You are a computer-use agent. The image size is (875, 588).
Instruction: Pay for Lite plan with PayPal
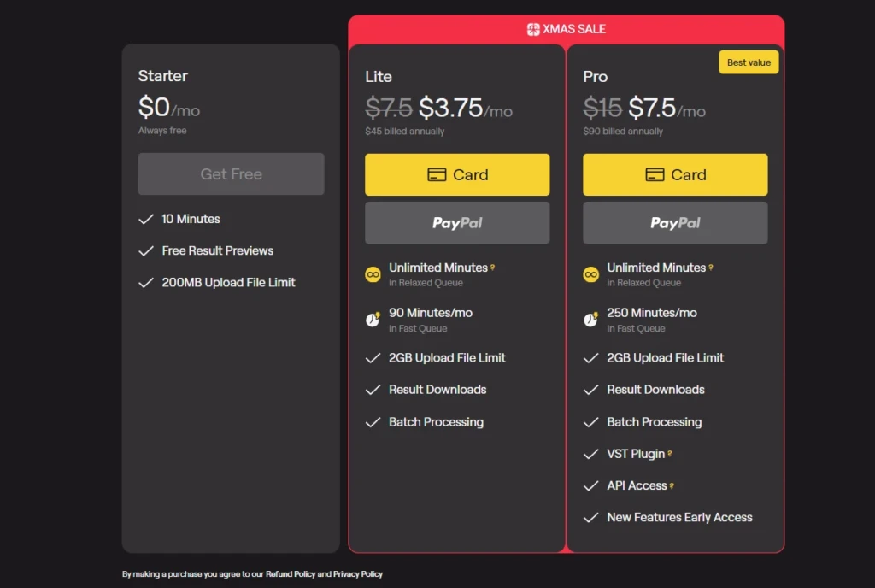(x=457, y=222)
